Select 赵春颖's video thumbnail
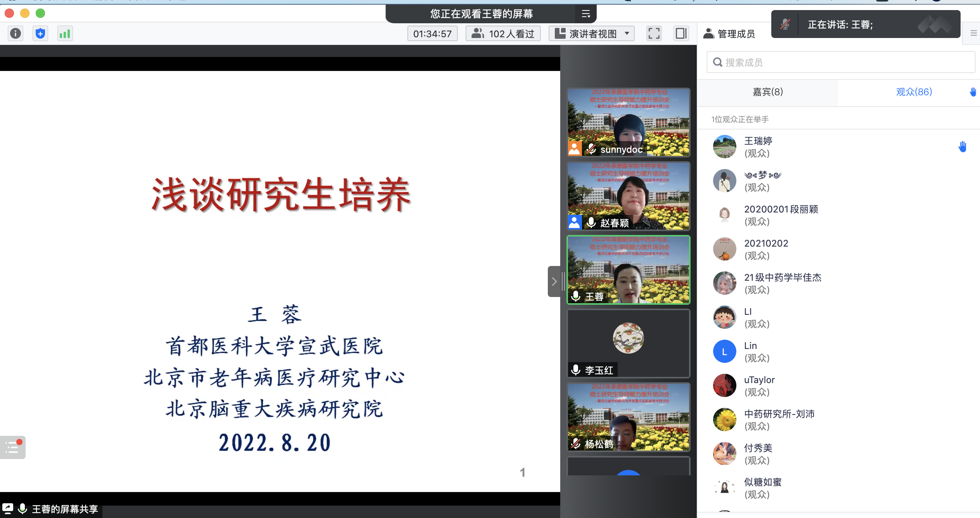The width and height of the screenshot is (980, 518). 628,196
